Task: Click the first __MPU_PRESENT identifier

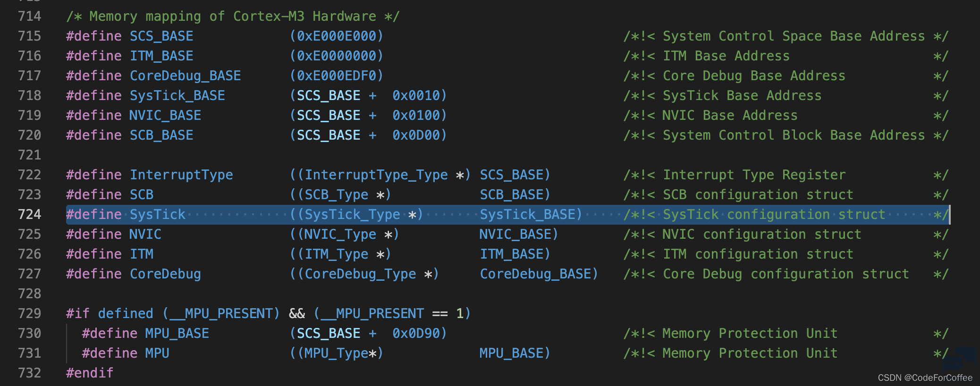Action: (x=221, y=314)
